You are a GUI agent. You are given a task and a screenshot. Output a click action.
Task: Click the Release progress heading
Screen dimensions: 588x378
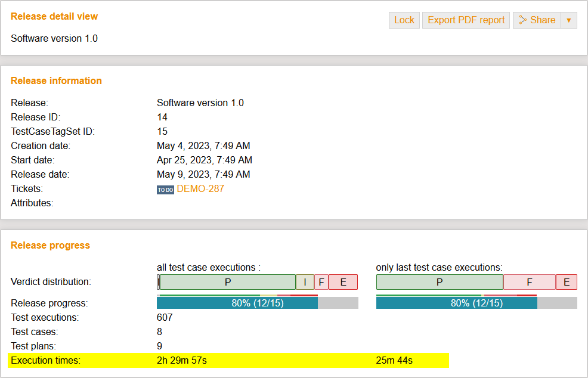[50, 246]
